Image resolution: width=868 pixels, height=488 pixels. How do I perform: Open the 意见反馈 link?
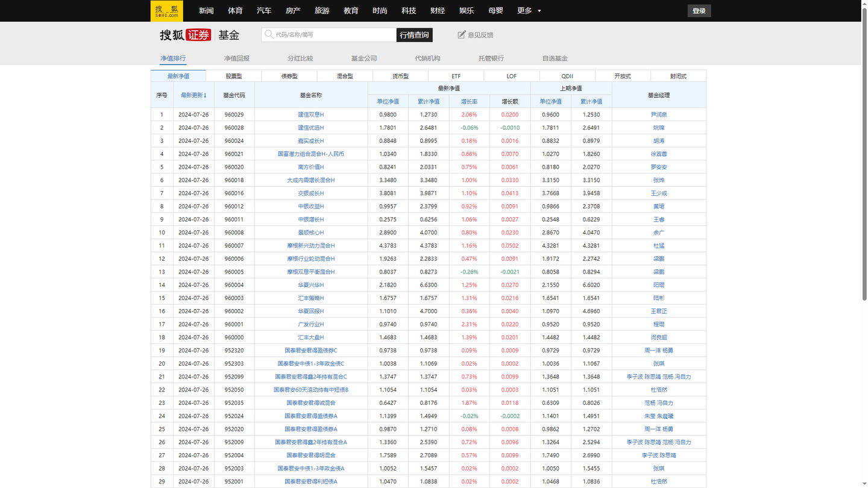[480, 35]
